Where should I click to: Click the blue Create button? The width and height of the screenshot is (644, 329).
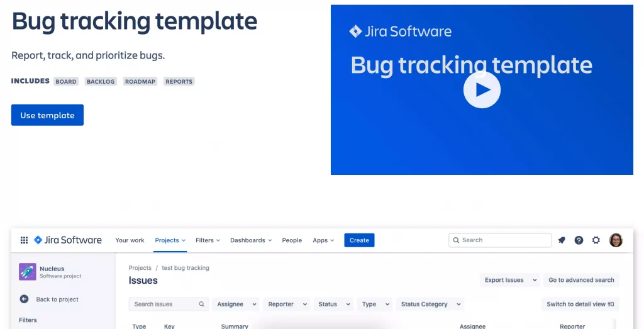pyautogui.click(x=359, y=240)
